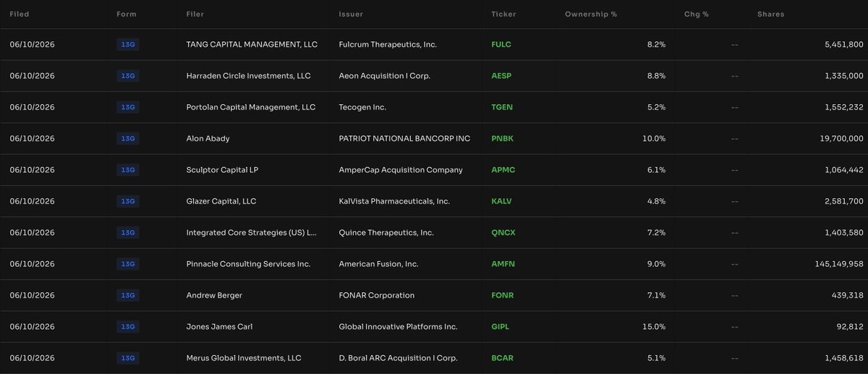Viewport: 868px width, 374px height.
Task: Select issuer KalVista Pharmaceuticals, Inc.
Action: pos(396,201)
